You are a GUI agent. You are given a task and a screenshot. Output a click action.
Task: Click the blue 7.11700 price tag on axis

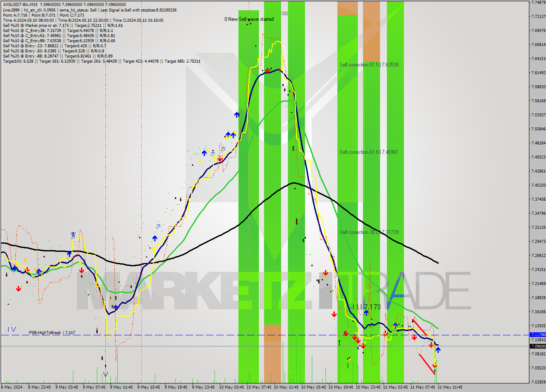pos(537,335)
